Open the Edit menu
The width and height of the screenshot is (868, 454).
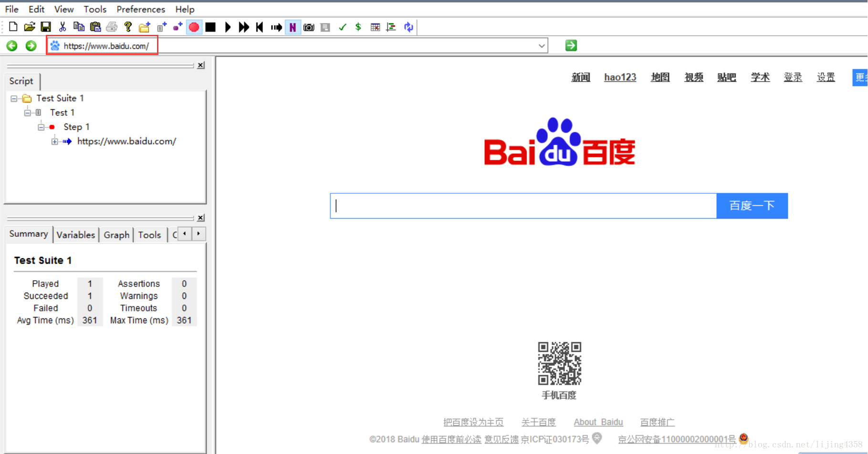36,9
